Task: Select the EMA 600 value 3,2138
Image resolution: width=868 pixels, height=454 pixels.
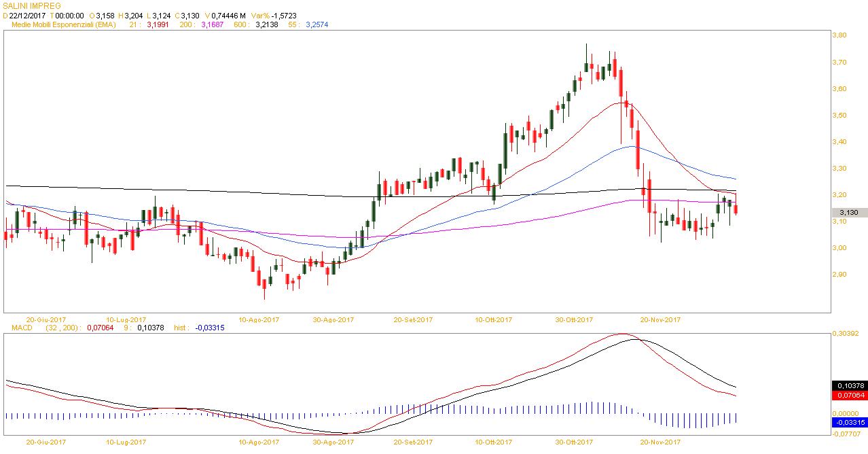Action: pyautogui.click(x=267, y=24)
